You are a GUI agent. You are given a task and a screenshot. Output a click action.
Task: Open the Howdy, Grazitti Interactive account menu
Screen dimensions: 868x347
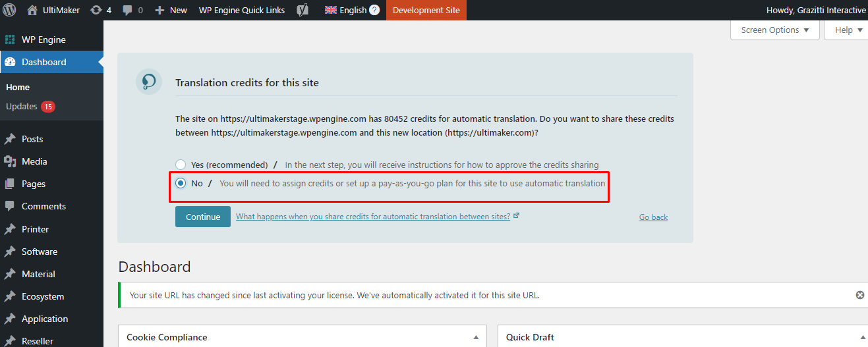(816, 10)
